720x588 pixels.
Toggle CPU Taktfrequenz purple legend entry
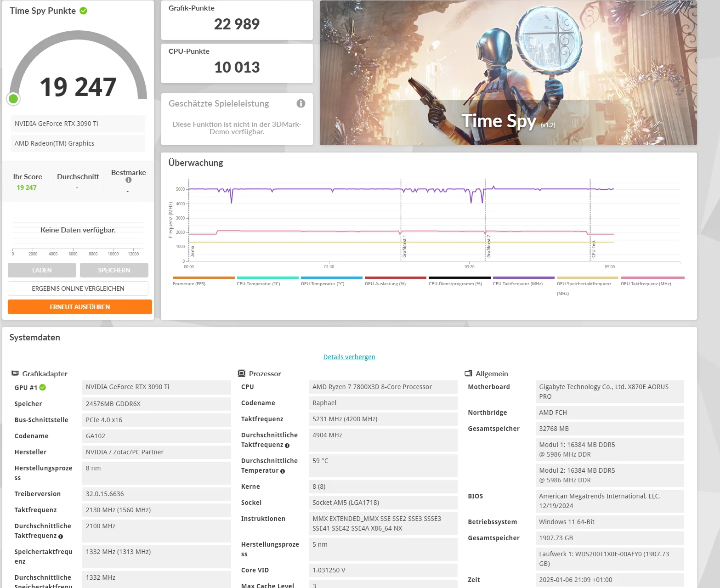523,281
